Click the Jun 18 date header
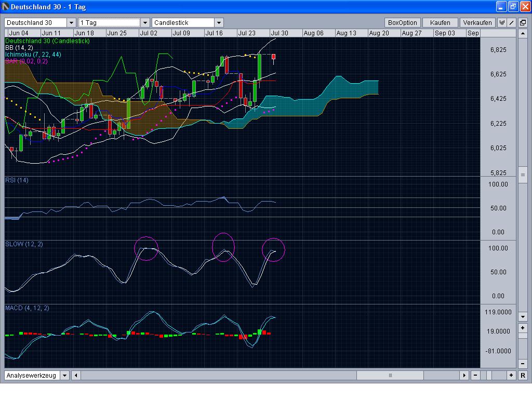The image size is (532, 399). tap(84, 33)
